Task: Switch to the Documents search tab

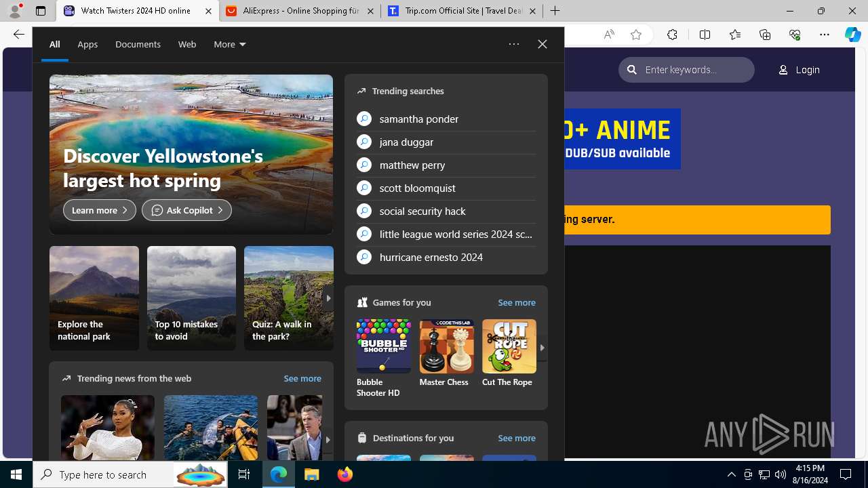Action: 138,44
